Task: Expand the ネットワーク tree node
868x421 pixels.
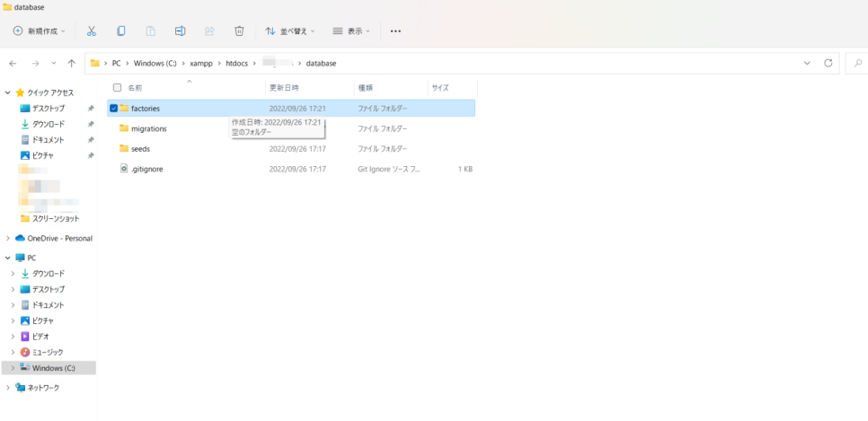Action: pyautogui.click(x=8, y=388)
